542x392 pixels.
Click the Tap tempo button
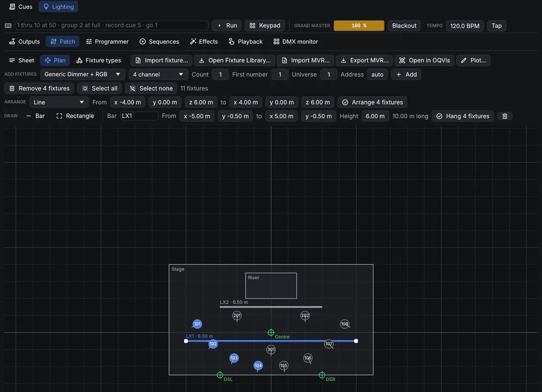click(496, 26)
